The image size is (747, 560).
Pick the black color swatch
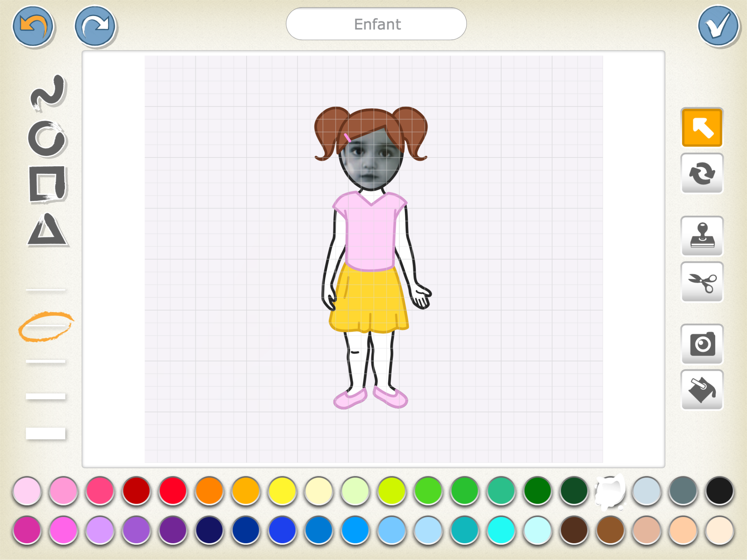(x=719, y=491)
